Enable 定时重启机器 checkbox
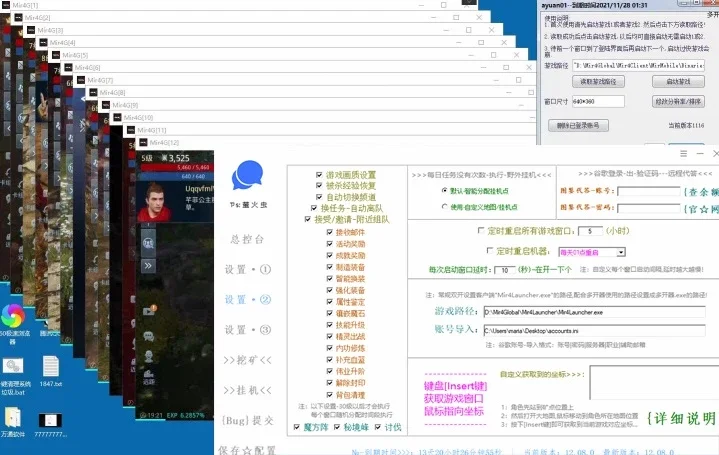 pyautogui.click(x=490, y=250)
